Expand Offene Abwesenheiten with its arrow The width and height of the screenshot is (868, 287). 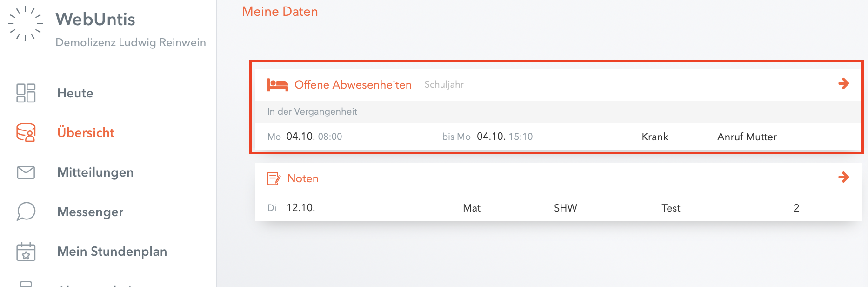click(x=843, y=84)
